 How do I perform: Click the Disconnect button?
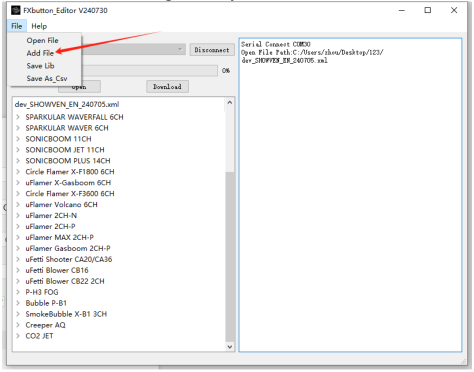click(x=212, y=50)
